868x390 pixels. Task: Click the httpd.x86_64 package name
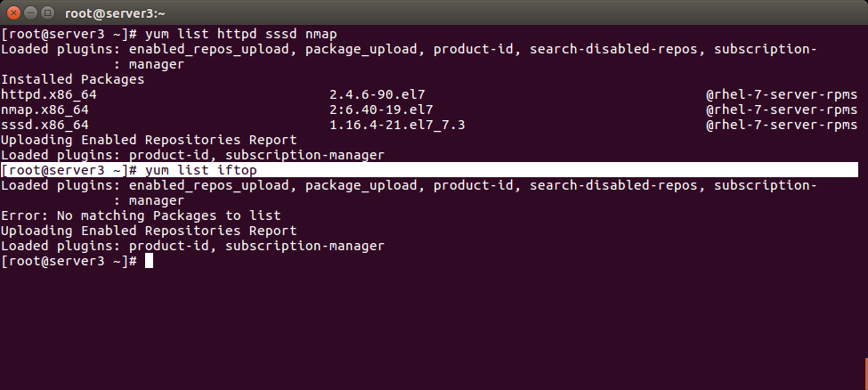pos(49,94)
